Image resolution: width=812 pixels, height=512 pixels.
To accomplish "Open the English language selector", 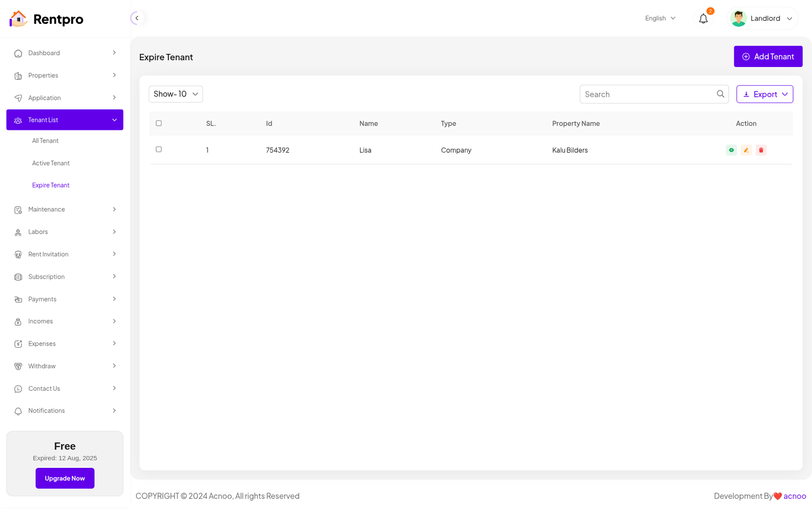I will coord(660,18).
